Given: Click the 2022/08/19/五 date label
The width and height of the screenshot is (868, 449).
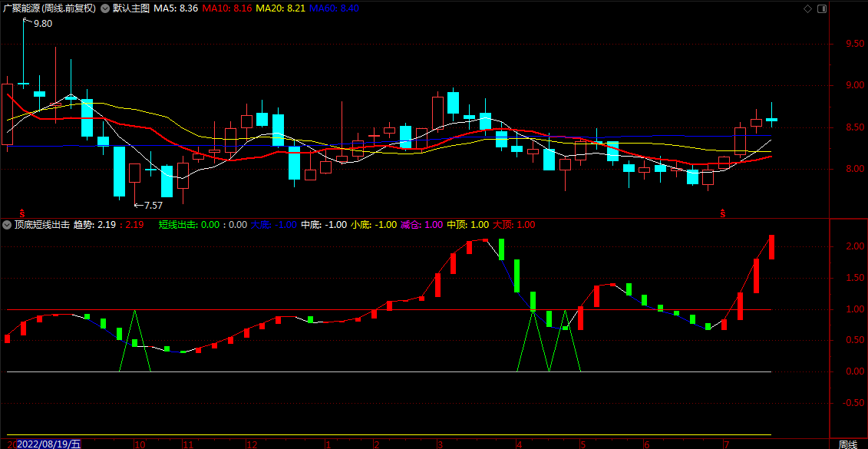Looking at the screenshot, I should [49, 444].
